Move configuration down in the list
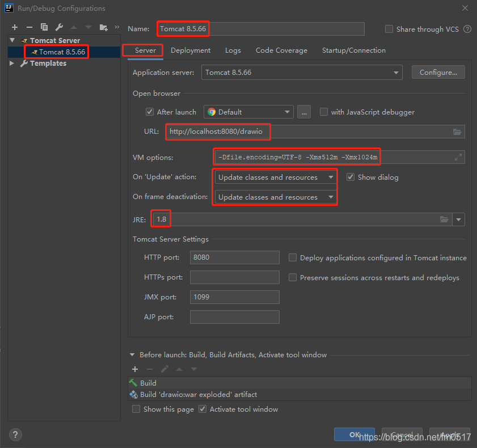477x448 pixels. pyautogui.click(x=88, y=27)
